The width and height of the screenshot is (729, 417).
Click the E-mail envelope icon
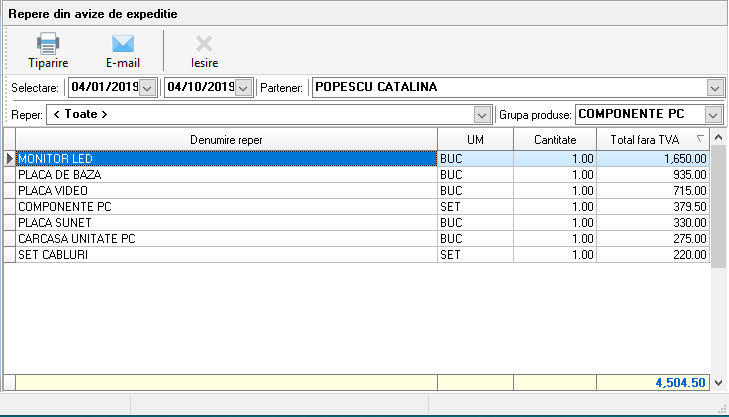point(123,44)
